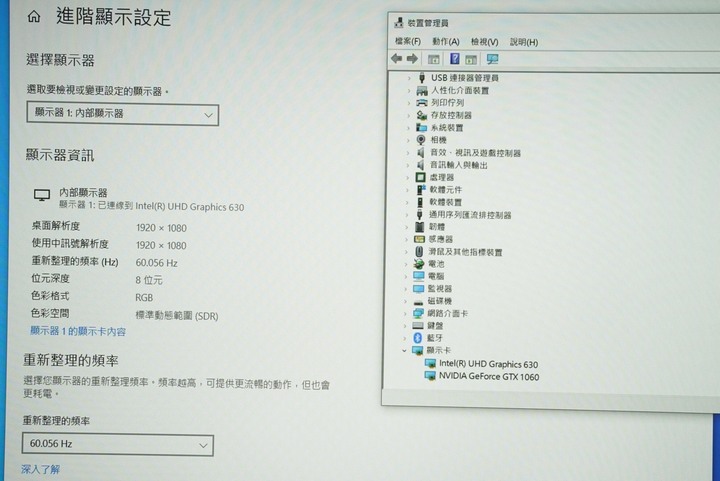Select the 音訊輸入與輸出 icon
The image size is (720, 481).
[x=420, y=165]
